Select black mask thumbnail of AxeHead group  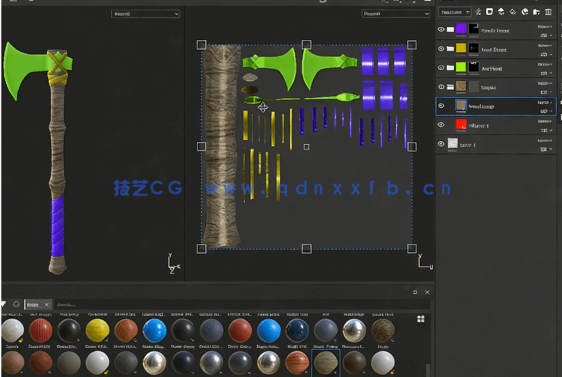(474, 67)
